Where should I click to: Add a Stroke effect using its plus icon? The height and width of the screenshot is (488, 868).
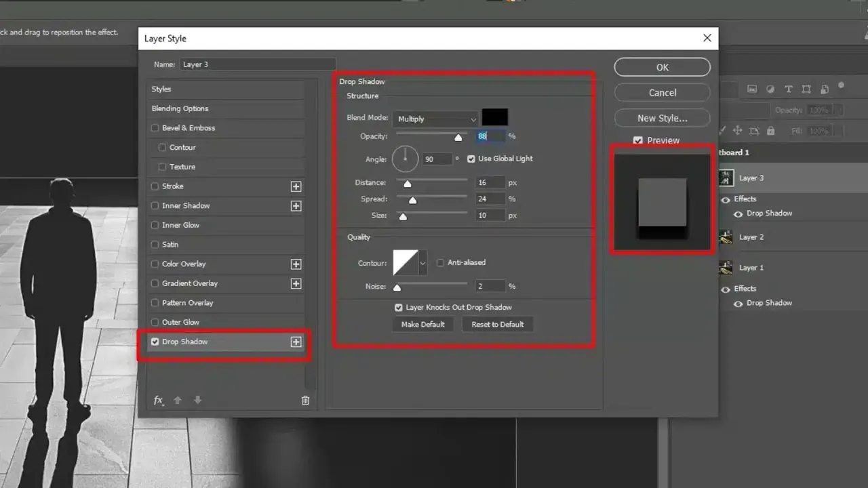pyautogui.click(x=296, y=186)
